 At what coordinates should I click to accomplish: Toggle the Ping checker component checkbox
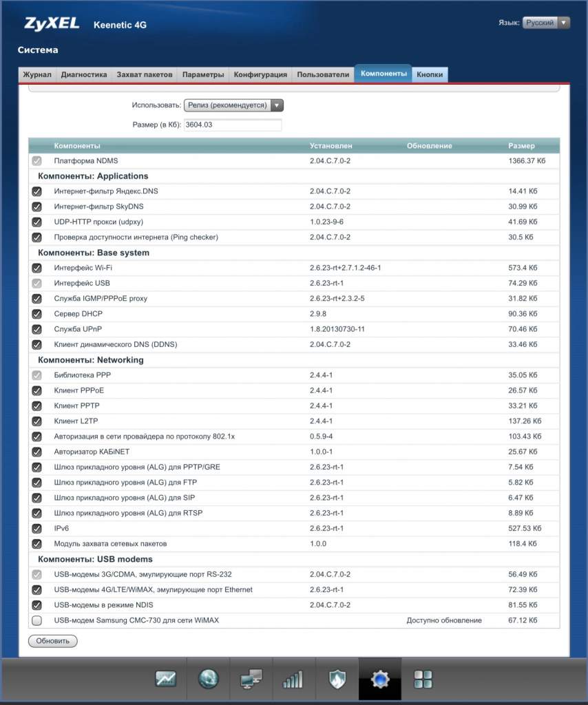tap(37, 238)
